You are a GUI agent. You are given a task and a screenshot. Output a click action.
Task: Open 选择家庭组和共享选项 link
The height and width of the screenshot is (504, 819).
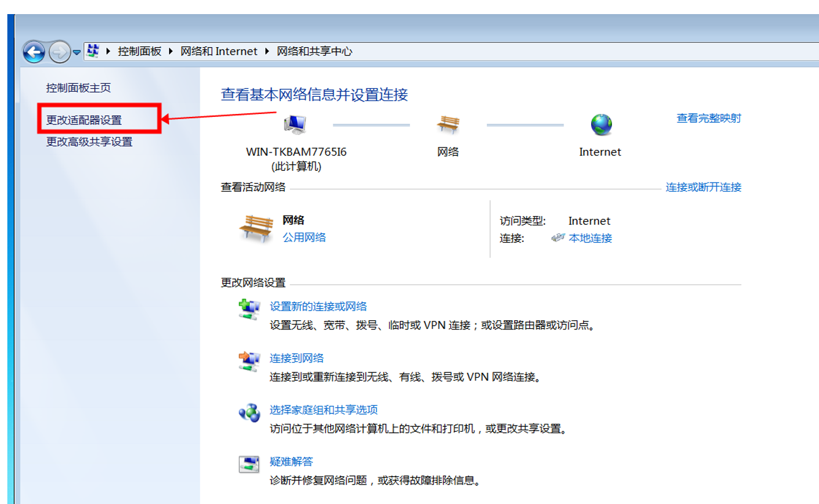pyautogui.click(x=323, y=410)
